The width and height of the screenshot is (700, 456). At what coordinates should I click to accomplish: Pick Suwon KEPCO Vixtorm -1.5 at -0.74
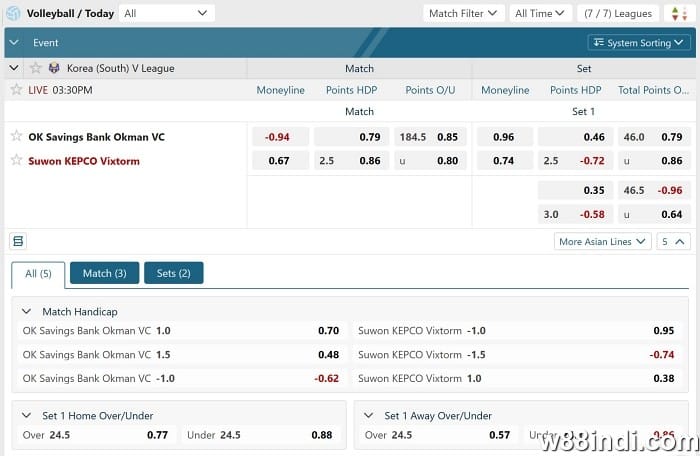517,355
